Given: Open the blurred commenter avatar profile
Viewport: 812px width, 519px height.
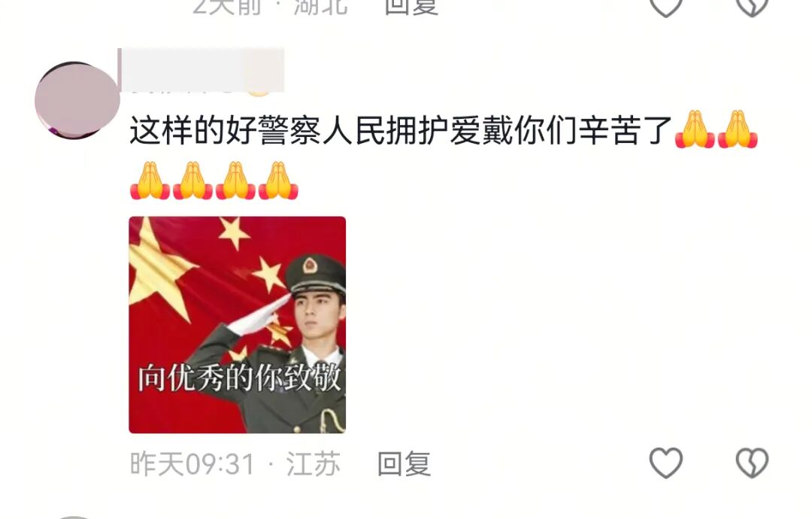Looking at the screenshot, I should [x=77, y=100].
